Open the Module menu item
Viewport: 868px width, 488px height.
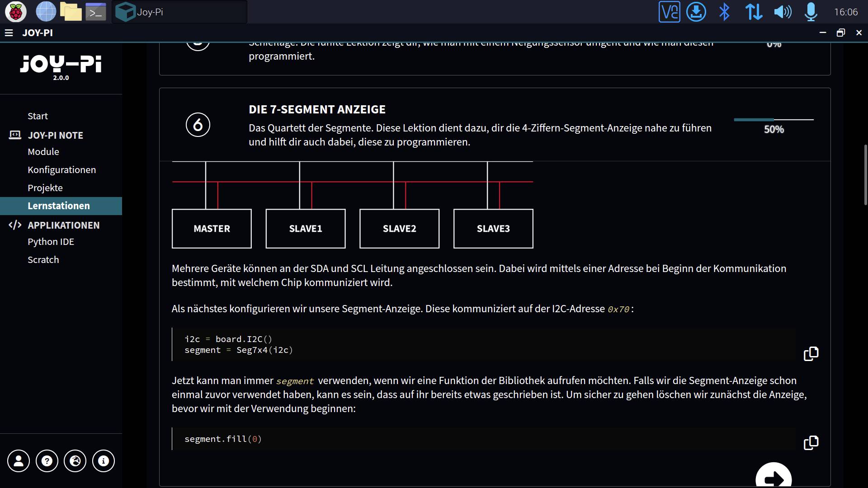coord(43,152)
